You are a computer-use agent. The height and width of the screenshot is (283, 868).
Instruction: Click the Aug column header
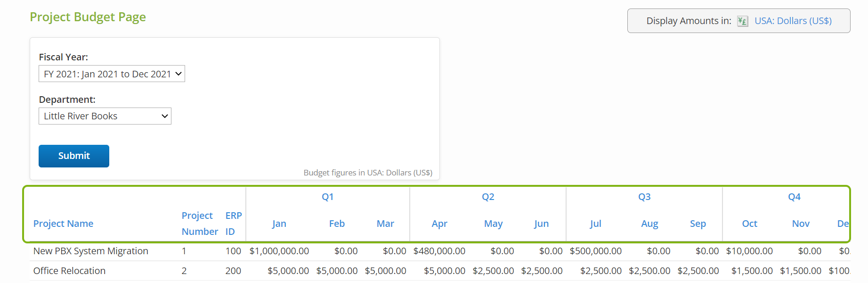click(649, 224)
